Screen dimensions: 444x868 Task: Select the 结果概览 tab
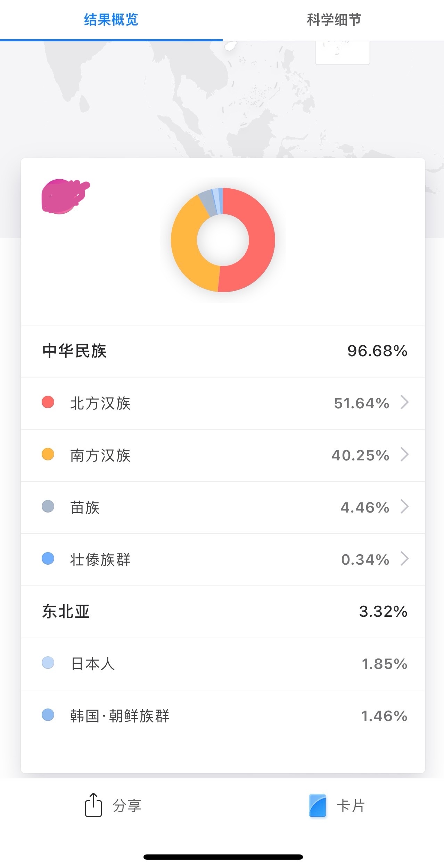click(x=111, y=20)
